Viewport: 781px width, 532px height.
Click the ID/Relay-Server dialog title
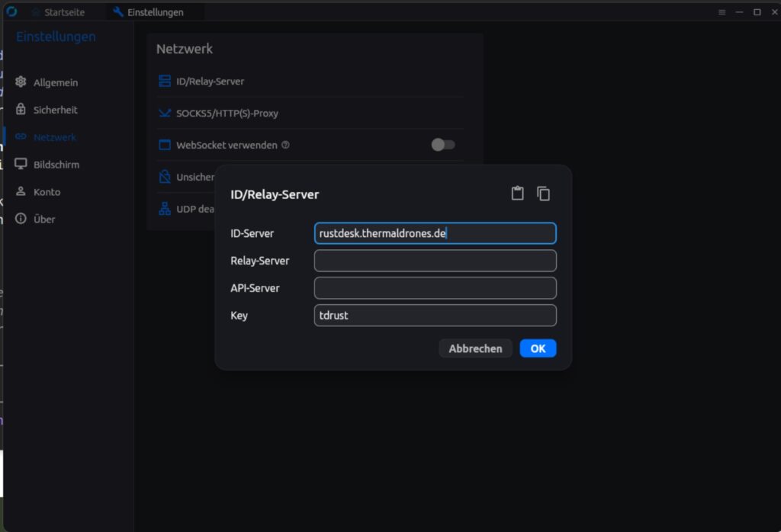click(x=275, y=194)
